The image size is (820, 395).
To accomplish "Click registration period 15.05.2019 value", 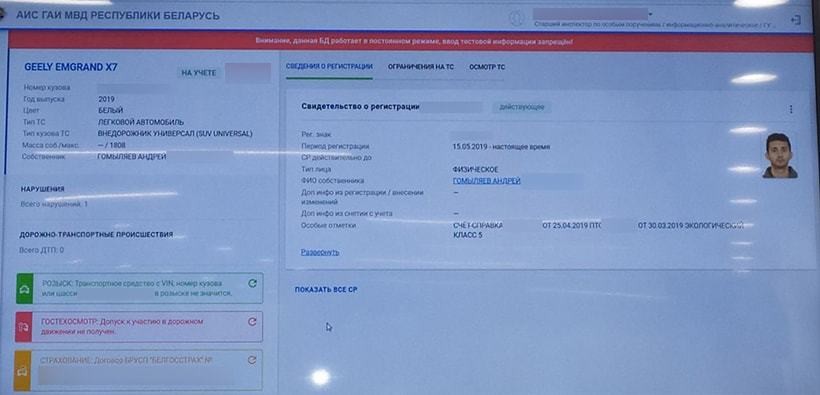I will pos(501,147).
